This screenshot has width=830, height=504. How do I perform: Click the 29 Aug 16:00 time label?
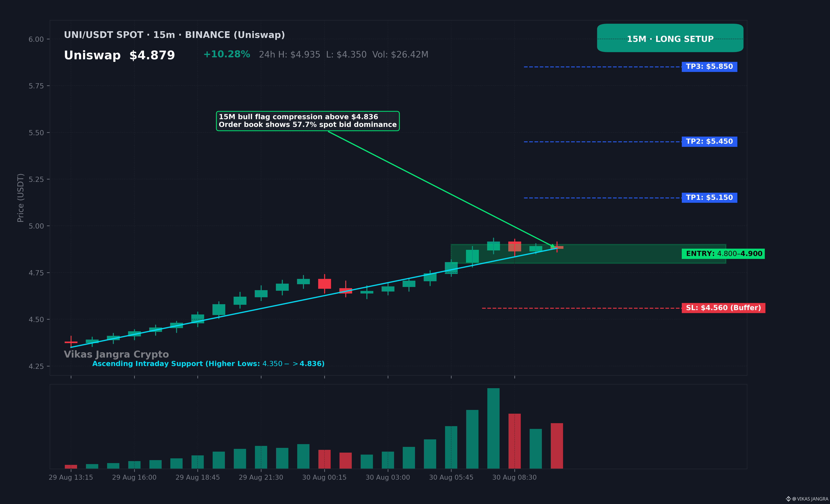click(134, 477)
